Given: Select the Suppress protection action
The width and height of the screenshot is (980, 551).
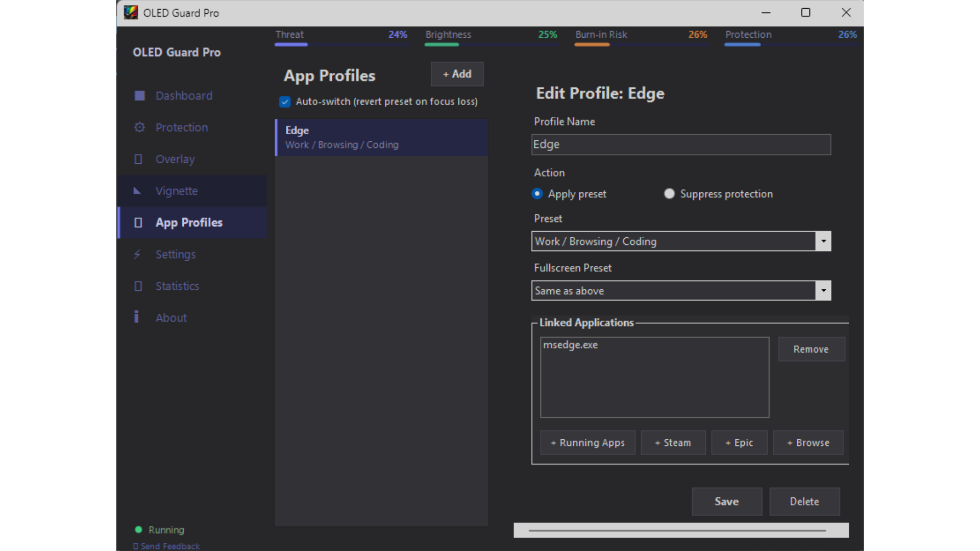Looking at the screenshot, I should (x=669, y=193).
